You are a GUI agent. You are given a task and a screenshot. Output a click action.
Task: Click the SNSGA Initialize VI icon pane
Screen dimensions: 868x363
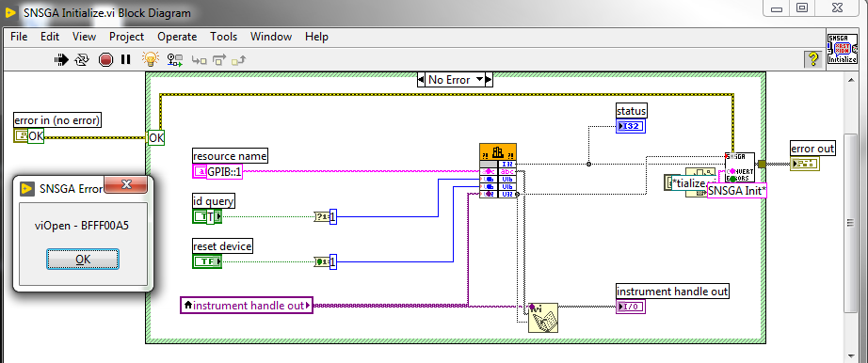[x=842, y=49]
